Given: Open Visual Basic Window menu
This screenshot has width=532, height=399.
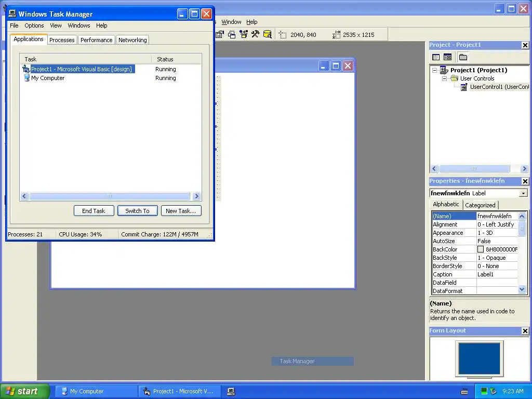Looking at the screenshot, I should [231, 22].
